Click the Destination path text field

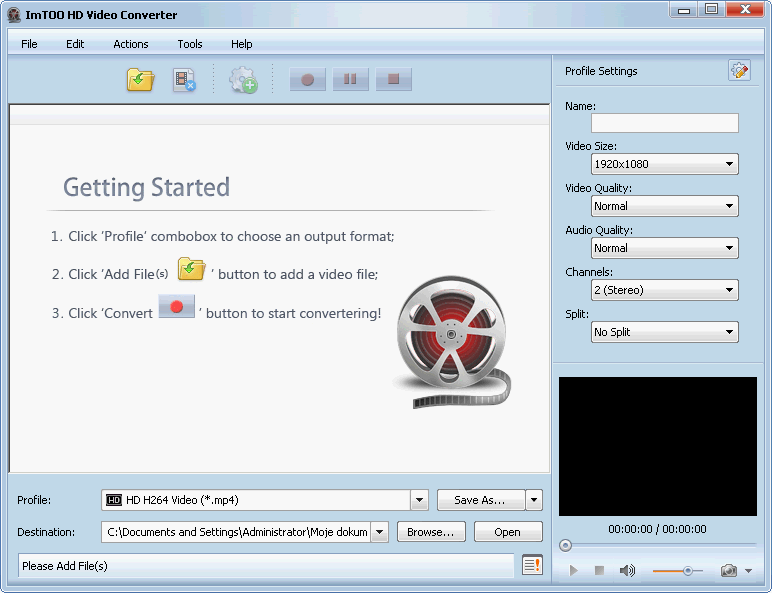click(x=236, y=532)
